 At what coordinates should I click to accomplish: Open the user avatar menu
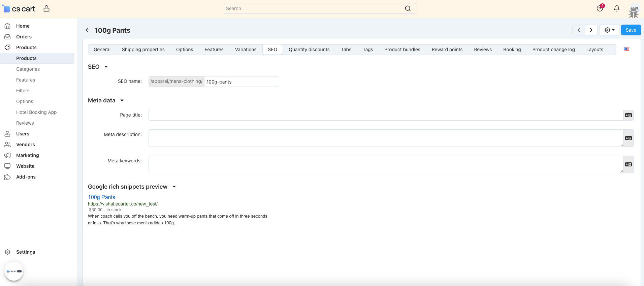[634, 11]
